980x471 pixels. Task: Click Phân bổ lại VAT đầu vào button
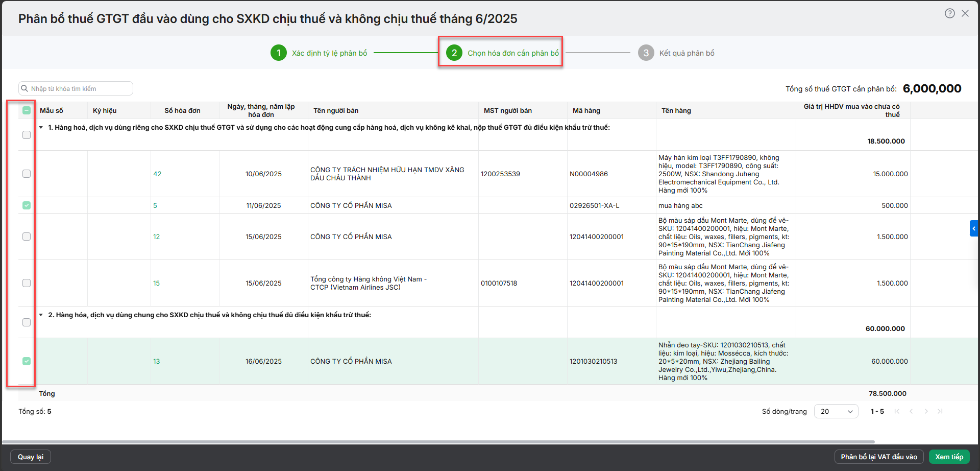click(x=879, y=457)
